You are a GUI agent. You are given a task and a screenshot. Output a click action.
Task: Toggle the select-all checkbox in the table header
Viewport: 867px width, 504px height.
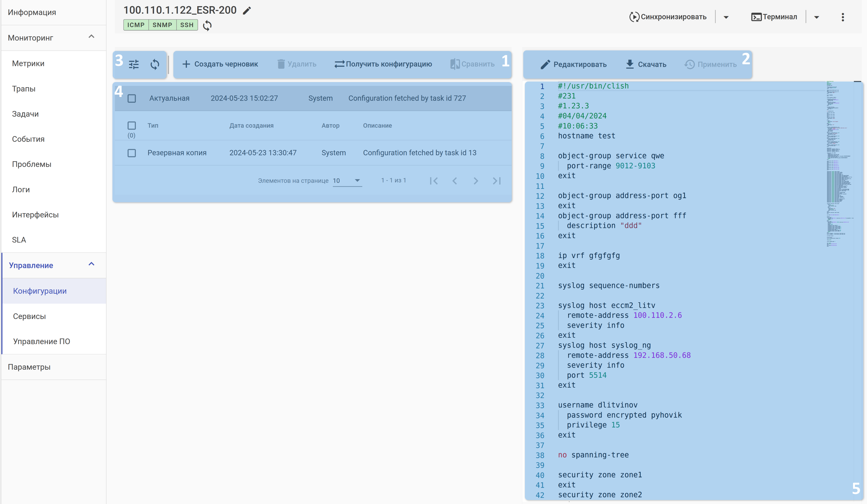(x=132, y=126)
